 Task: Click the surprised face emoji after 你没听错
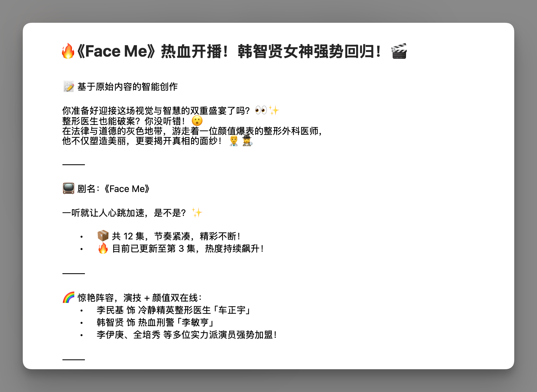click(x=197, y=121)
